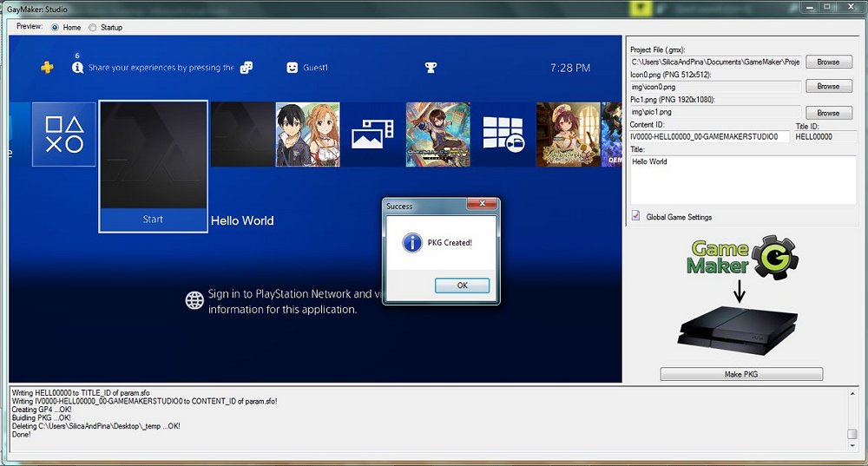868x466 pixels.
Task: Select the PlayStation Store symbols tile
Action: (63, 135)
